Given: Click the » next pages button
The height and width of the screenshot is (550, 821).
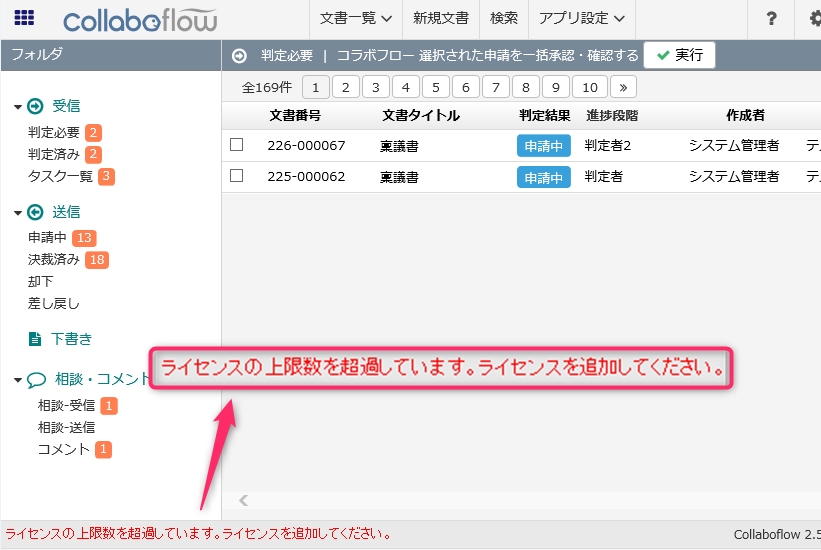Looking at the screenshot, I should [623, 87].
